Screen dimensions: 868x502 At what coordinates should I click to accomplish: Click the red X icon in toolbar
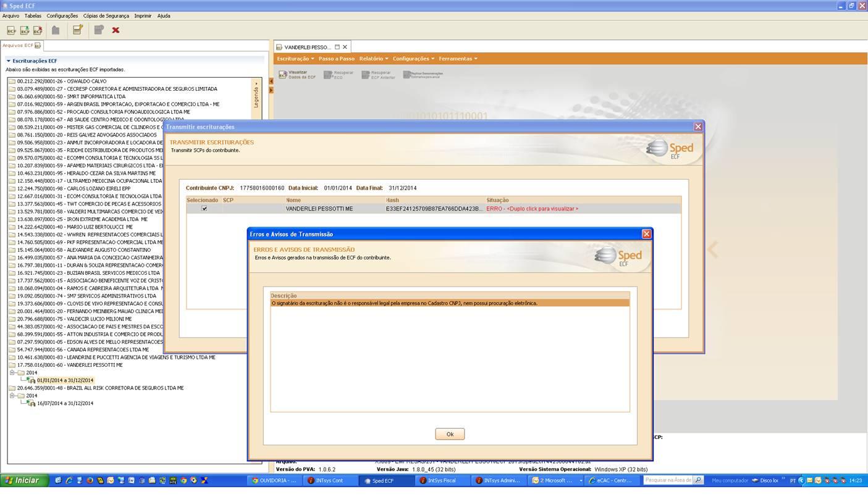(x=116, y=30)
